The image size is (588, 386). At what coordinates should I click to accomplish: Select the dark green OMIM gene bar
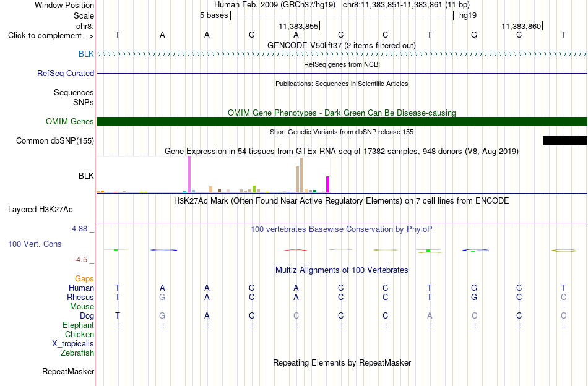point(342,121)
